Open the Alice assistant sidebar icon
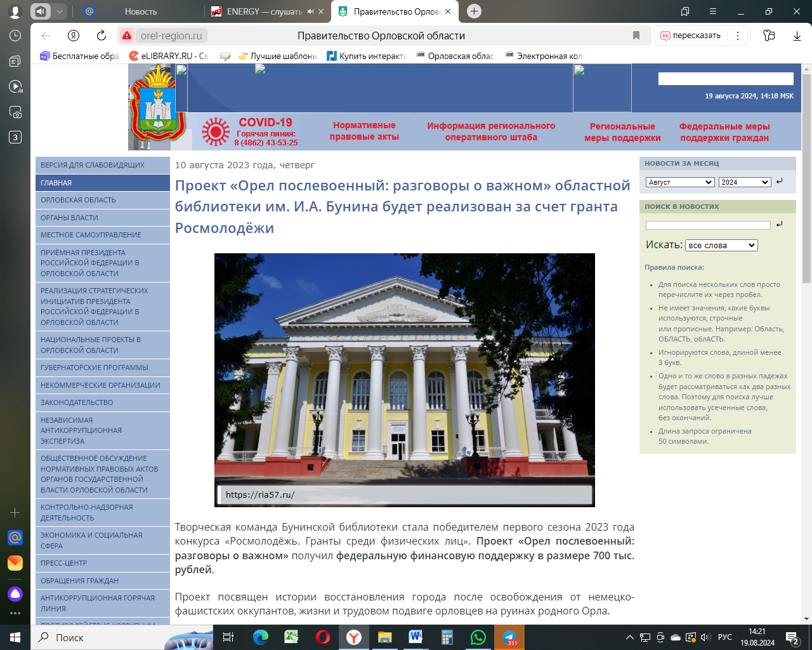812x650 pixels. tap(15, 594)
